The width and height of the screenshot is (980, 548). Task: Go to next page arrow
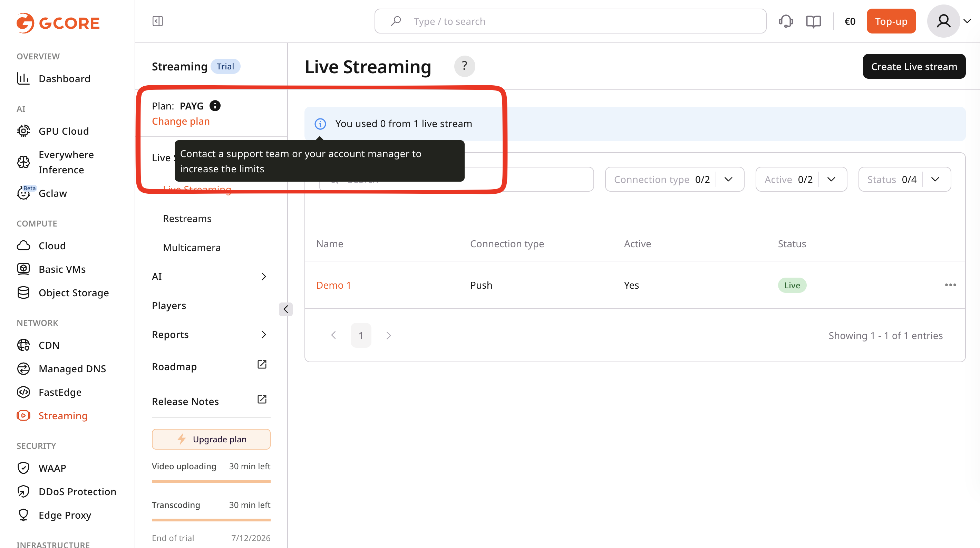pos(388,335)
